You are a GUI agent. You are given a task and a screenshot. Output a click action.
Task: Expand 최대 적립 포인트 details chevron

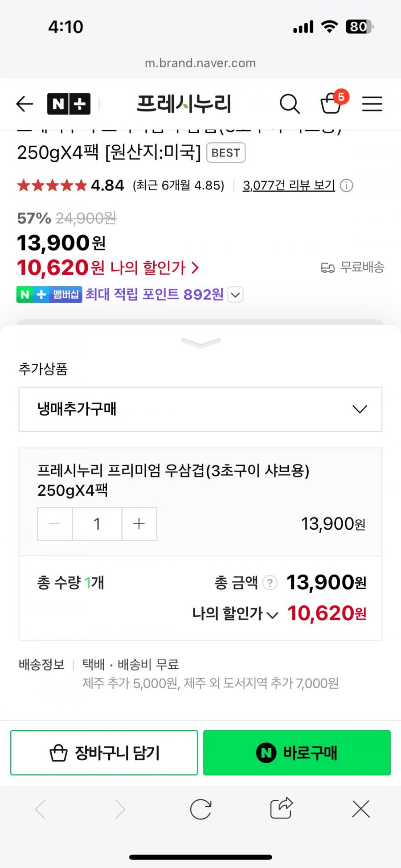coord(235,295)
